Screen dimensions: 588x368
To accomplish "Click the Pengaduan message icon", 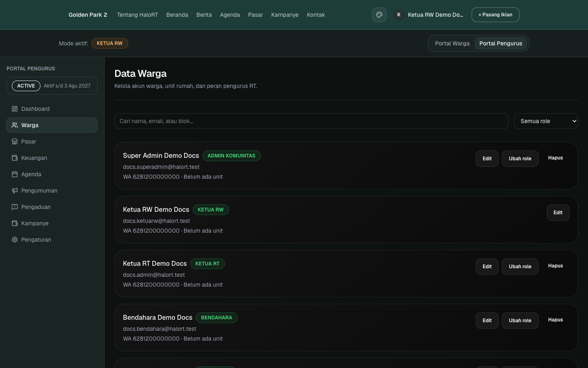I will (15, 207).
